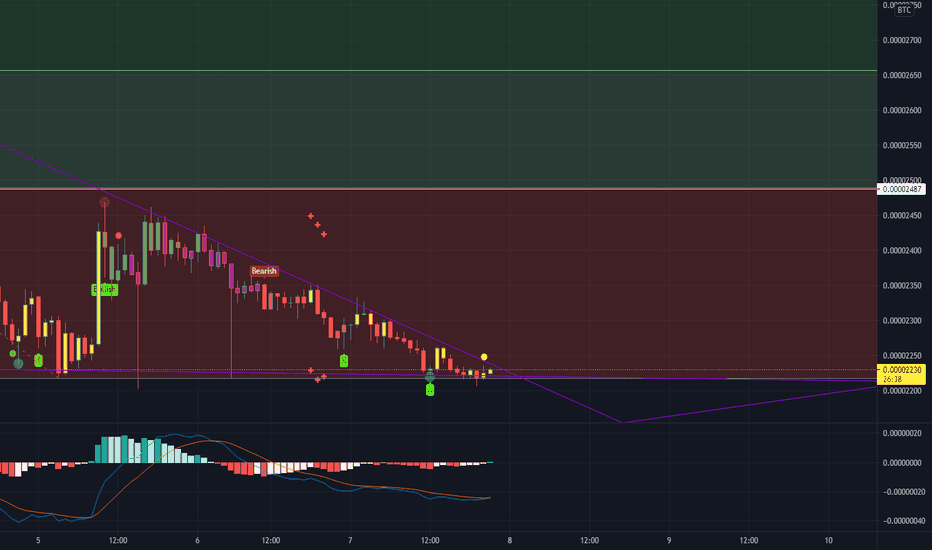The height and width of the screenshot is (550, 932).
Task: Click the green marker below the 12:00 low on day 7
Action: pyautogui.click(x=430, y=390)
